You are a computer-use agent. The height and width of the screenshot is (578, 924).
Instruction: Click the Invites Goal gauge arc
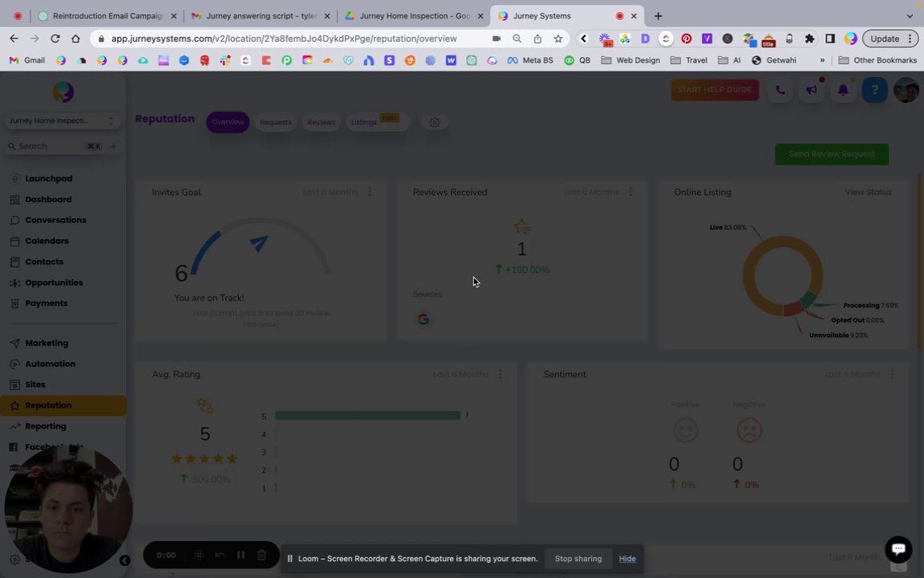pos(259,246)
